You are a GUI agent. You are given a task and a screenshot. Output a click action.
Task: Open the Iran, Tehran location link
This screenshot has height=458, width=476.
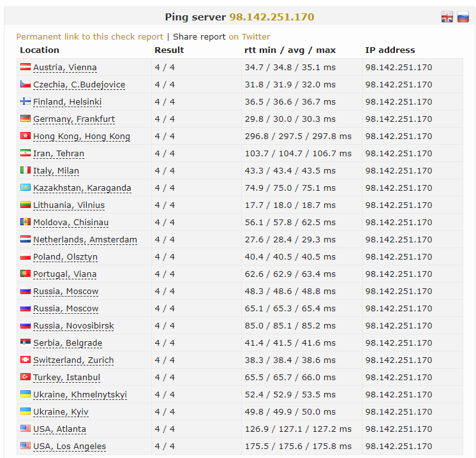(59, 153)
